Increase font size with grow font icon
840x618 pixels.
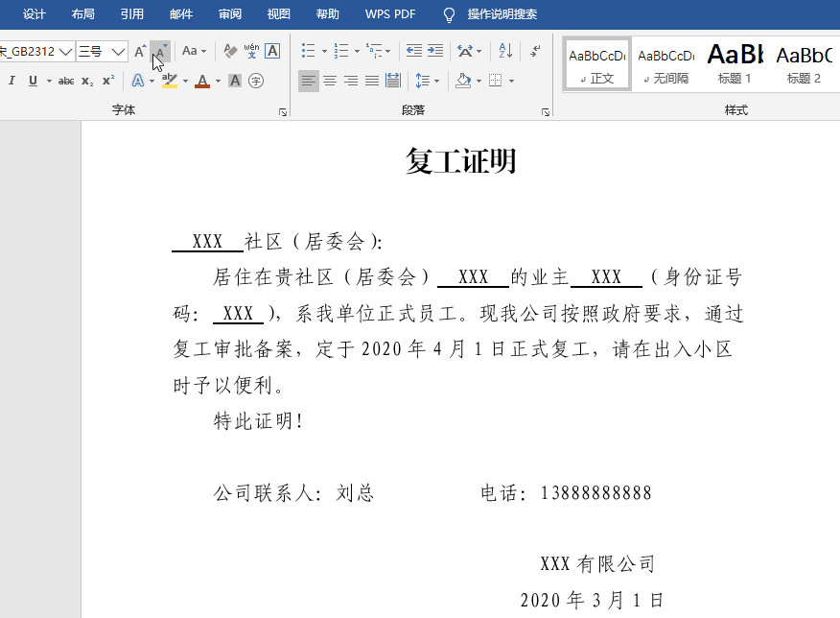(x=140, y=52)
